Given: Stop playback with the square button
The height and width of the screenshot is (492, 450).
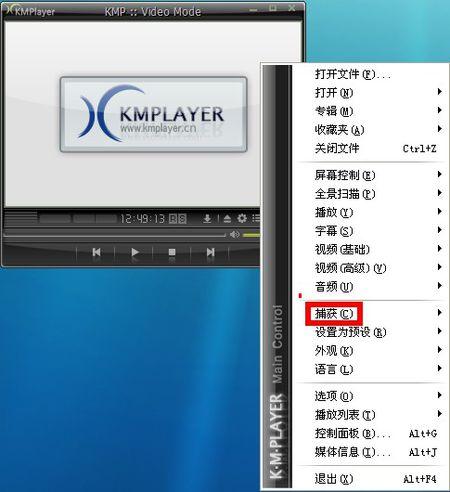Looking at the screenshot, I should pos(172,252).
